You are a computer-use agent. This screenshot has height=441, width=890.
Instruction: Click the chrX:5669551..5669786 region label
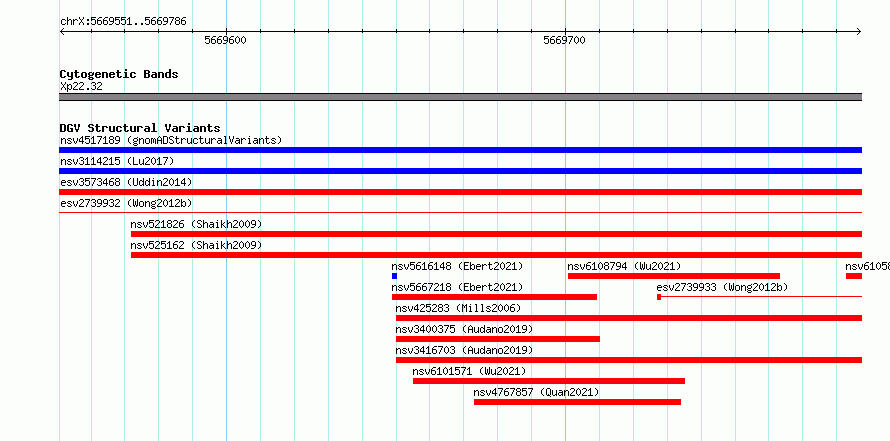point(123,22)
